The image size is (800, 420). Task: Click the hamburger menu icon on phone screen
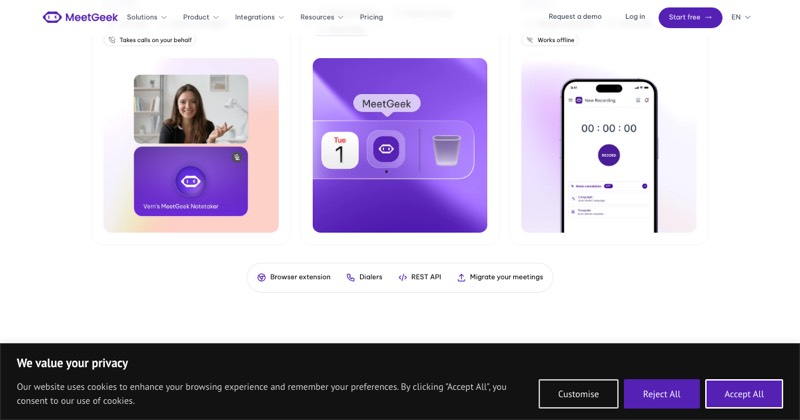[x=571, y=101]
